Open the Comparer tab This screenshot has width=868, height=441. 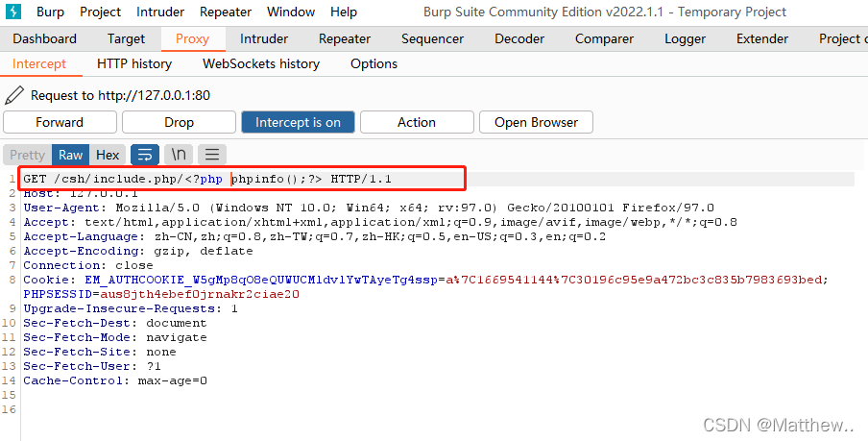coord(604,38)
